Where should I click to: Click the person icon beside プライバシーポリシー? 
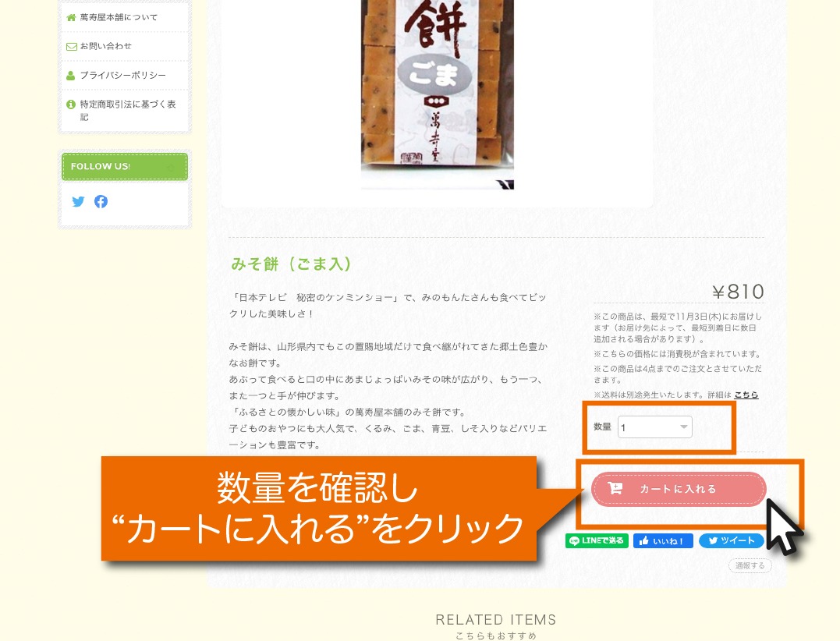pyautogui.click(x=71, y=76)
